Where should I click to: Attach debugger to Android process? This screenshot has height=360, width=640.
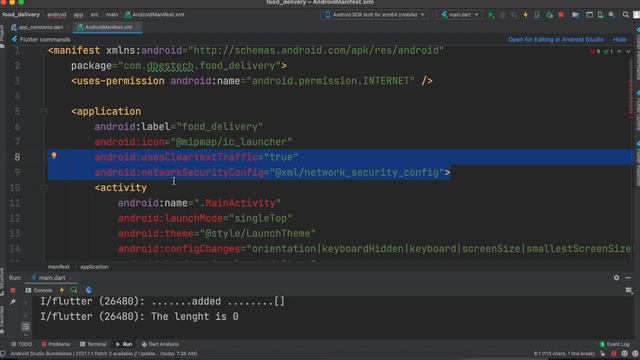click(549, 15)
